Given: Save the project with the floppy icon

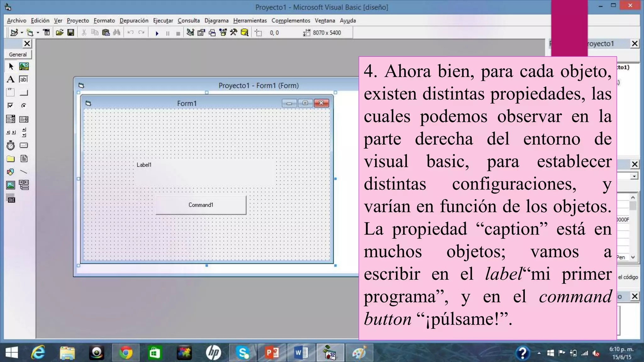Looking at the screenshot, I should point(71,32).
